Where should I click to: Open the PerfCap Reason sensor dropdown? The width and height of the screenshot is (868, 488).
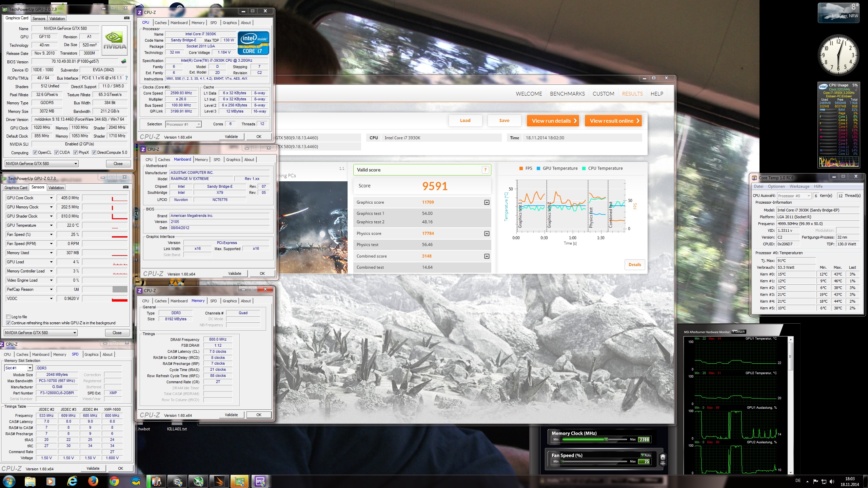(x=51, y=289)
